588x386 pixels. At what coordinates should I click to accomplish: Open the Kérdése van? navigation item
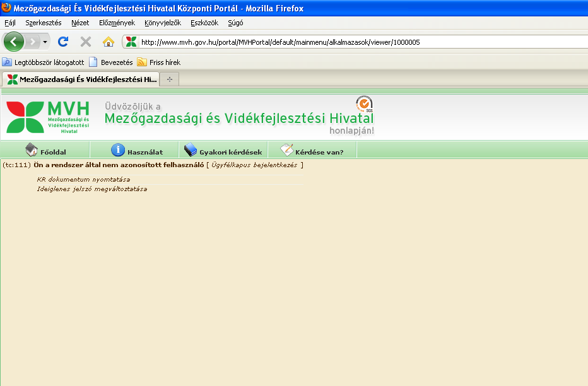pyautogui.click(x=312, y=150)
